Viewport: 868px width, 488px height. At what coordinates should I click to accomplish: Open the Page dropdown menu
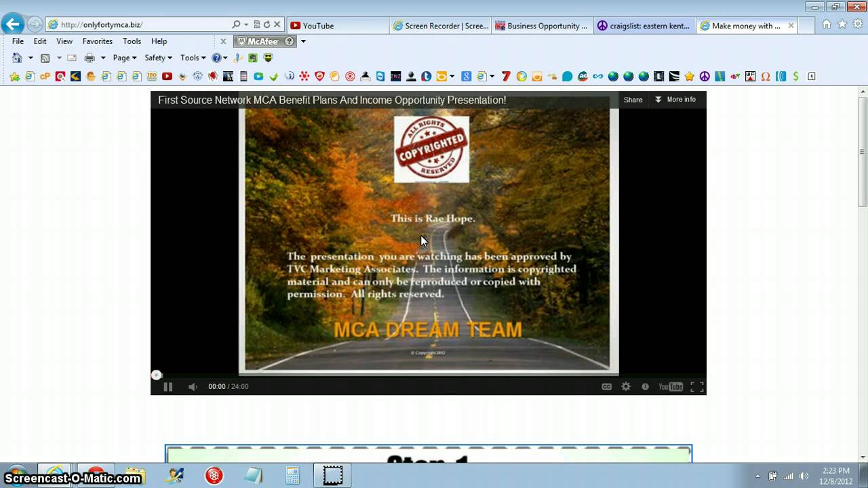point(125,58)
